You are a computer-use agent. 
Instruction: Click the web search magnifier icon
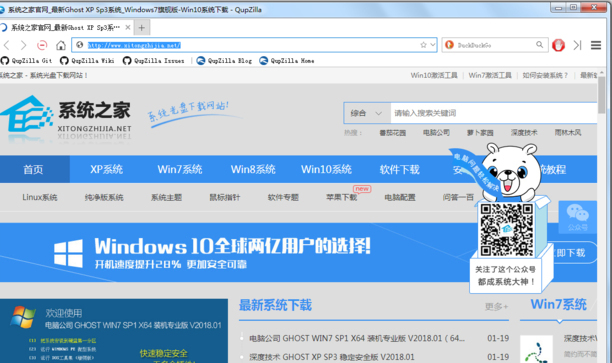coord(539,45)
